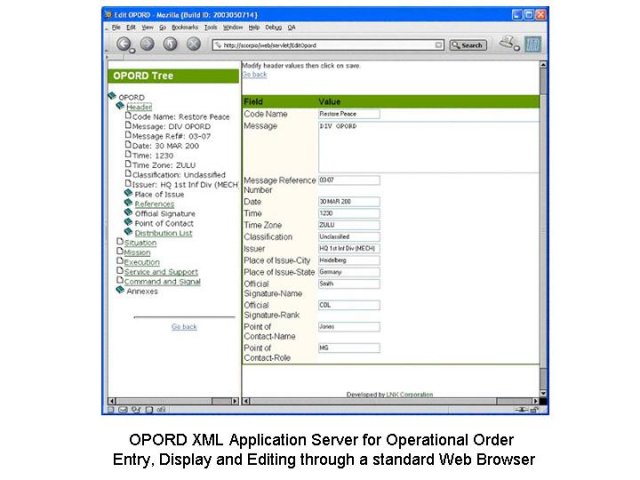Click the browser Forward arrow button
Viewport: 640px width, 480px height.
[x=147, y=44]
